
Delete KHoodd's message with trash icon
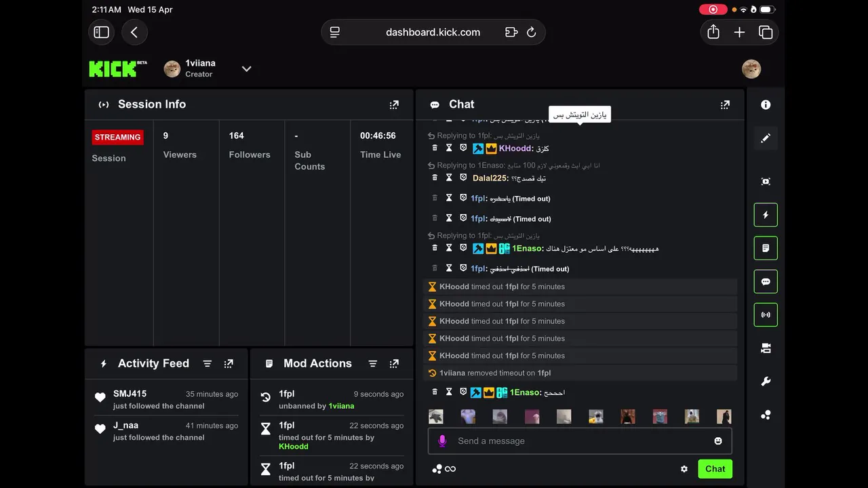(435, 148)
